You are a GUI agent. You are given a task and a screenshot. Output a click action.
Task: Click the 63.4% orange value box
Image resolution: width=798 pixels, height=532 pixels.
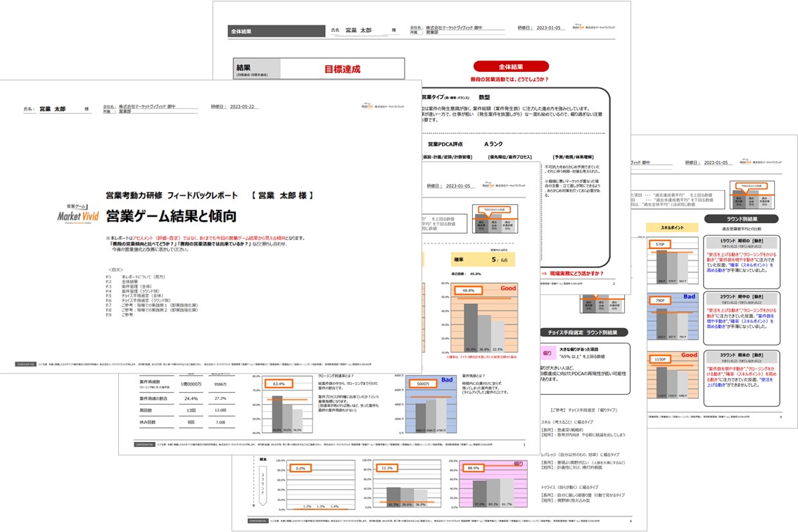(279, 384)
